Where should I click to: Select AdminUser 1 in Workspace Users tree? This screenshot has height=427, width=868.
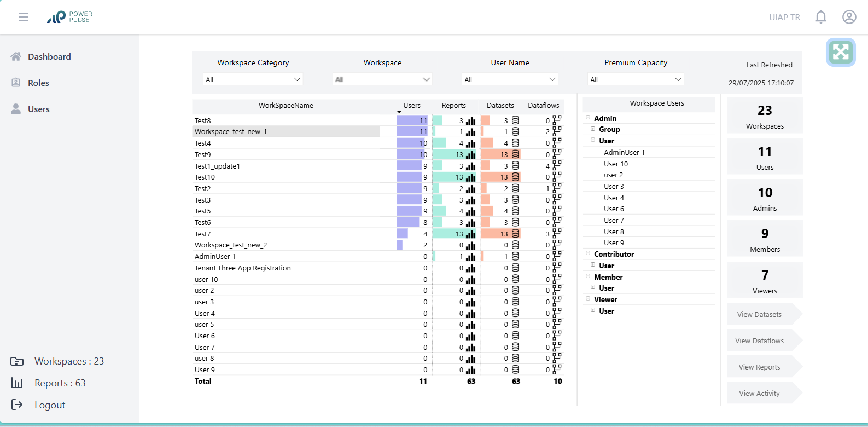point(624,152)
